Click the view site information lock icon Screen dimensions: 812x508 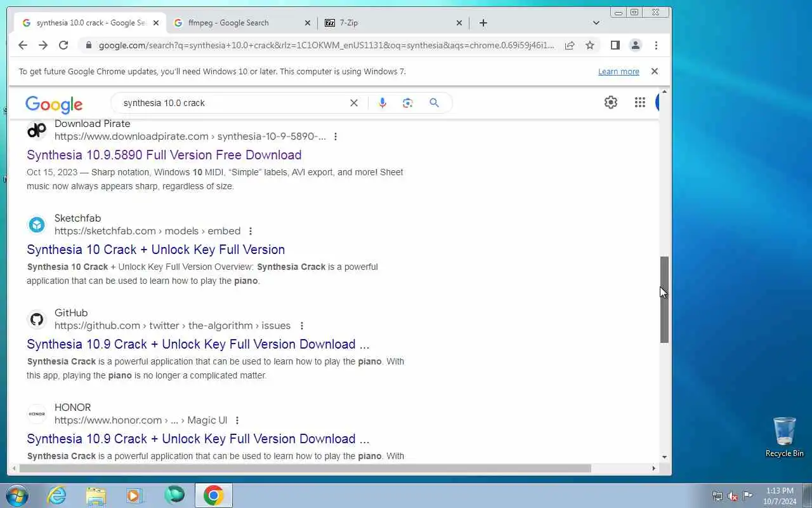(88, 45)
